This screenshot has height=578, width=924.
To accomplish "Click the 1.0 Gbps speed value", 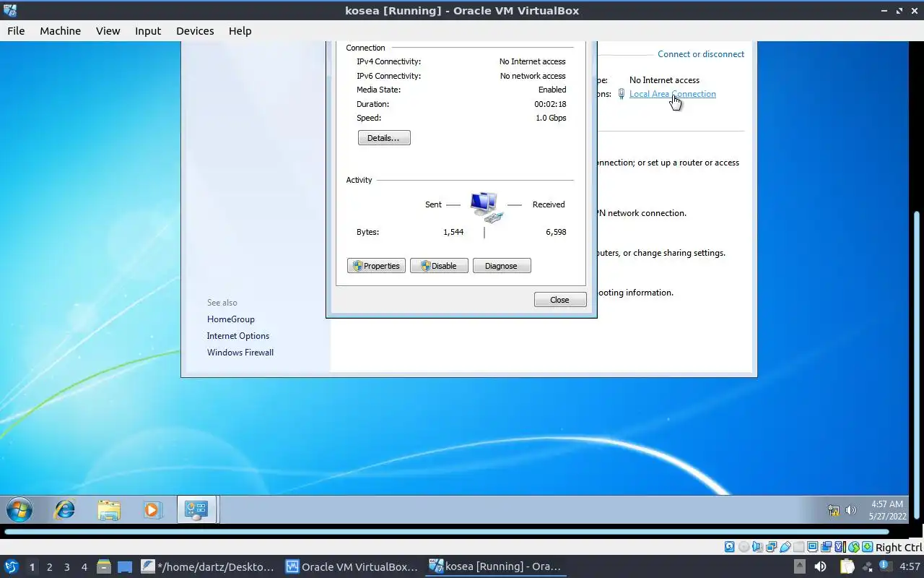I will pos(551,118).
